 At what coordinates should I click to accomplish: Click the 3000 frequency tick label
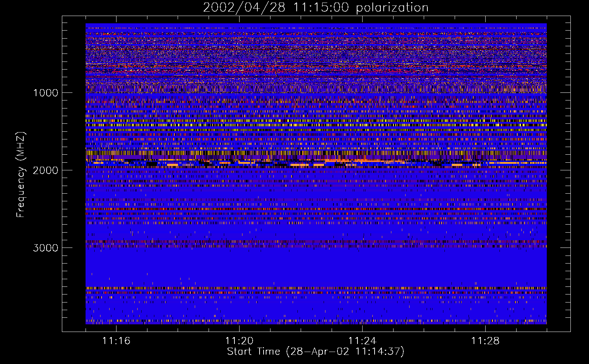pyautogui.click(x=46, y=248)
